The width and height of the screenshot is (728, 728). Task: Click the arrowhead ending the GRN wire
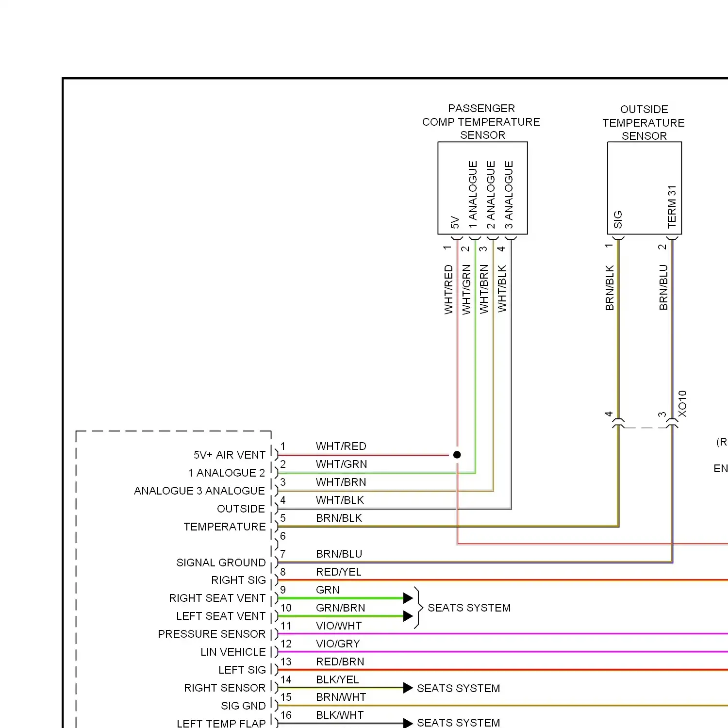(x=408, y=598)
